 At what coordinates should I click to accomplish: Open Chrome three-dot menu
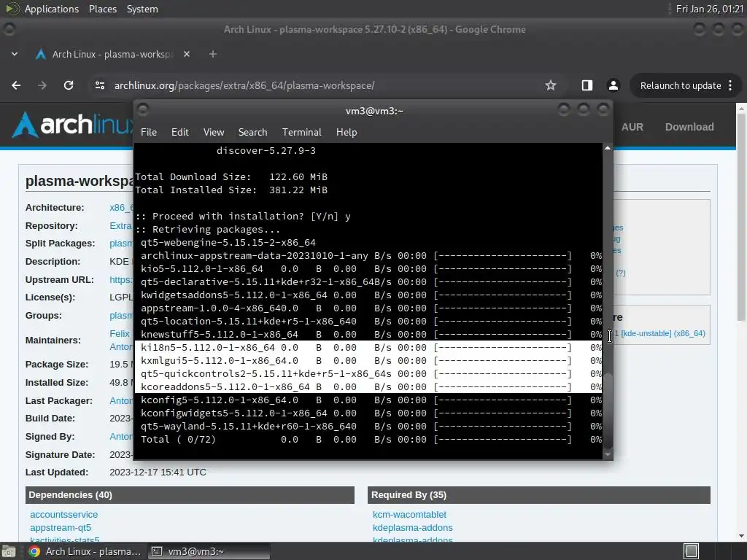click(x=730, y=85)
